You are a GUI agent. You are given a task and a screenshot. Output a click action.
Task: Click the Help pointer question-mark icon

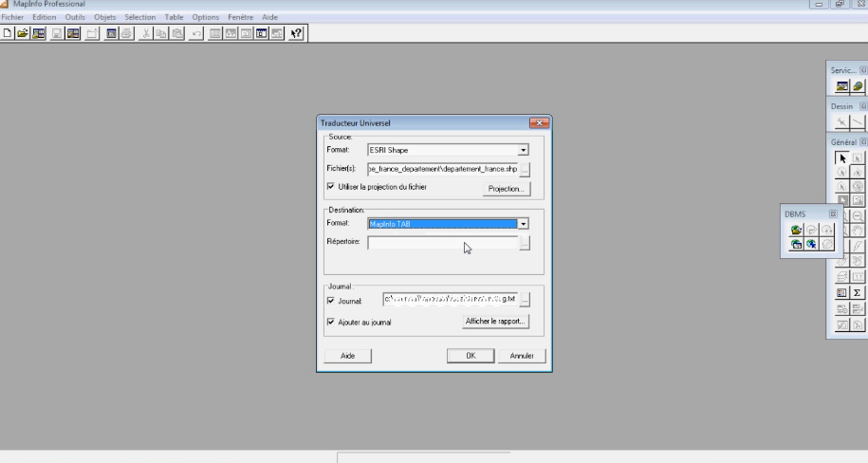coord(296,34)
